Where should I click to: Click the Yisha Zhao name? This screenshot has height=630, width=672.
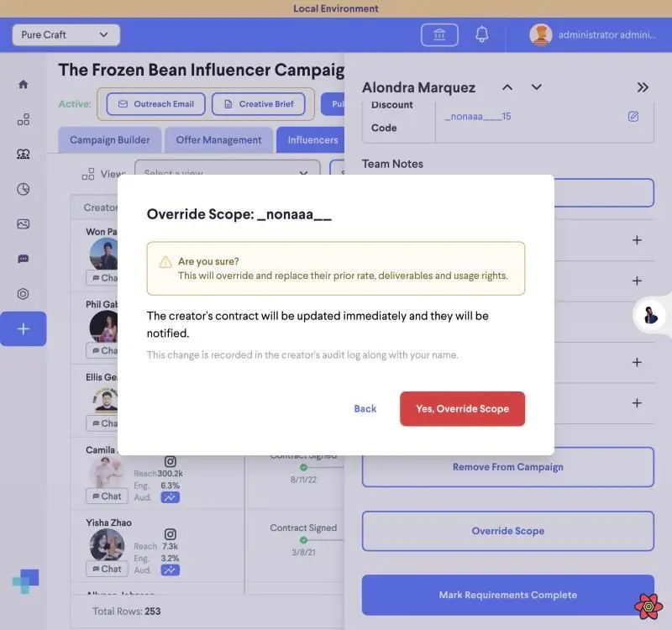pyautogui.click(x=108, y=522)
